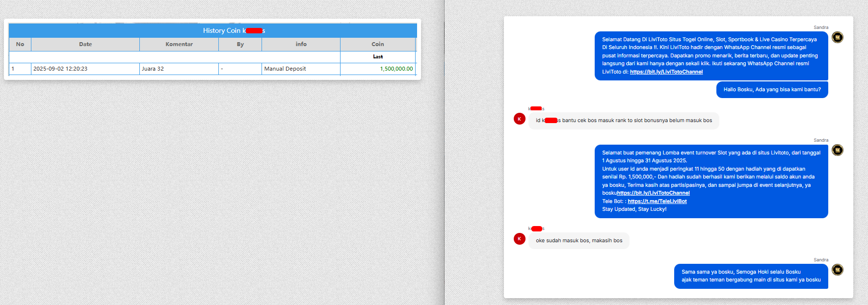Click the row number 1 cell

point(20,69)
